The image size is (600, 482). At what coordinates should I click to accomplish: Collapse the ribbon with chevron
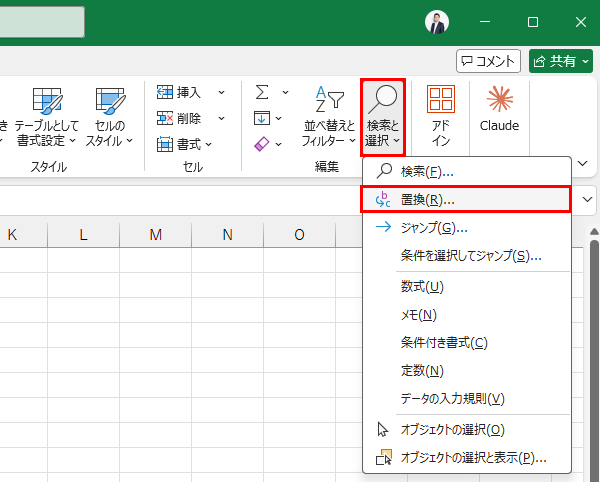point(582,163)
